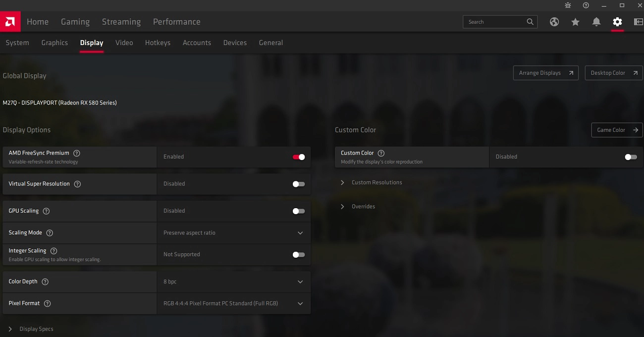This screenshot has width=644, height=337.
Task: Show help for Color Depth
Action: coord(45,281)
